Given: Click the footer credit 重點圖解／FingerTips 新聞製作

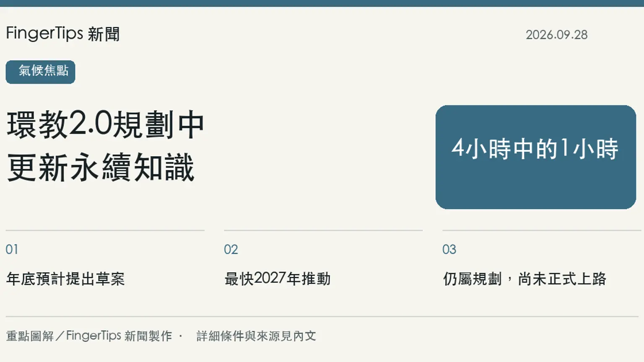Looking at the screenshot, I should (89, 336).
